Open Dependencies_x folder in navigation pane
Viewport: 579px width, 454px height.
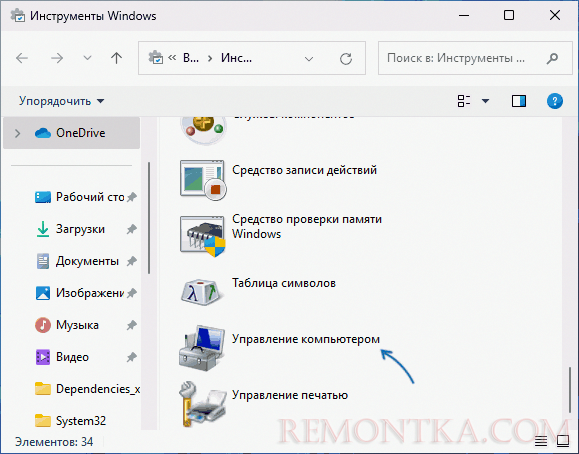tap(98, 389)
